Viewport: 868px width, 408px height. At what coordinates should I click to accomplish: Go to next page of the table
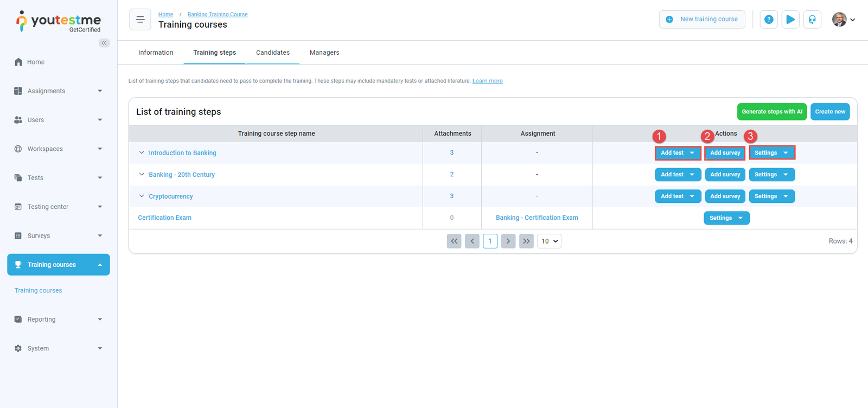(508, 241)
